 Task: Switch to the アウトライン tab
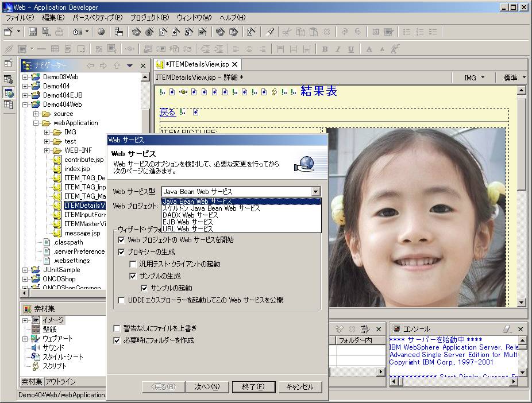[60, 382]
